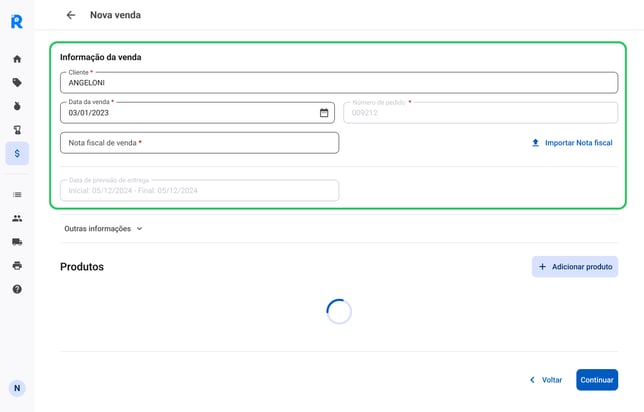Open the printer icon in sidebar
644x412 pixels.
tap(17, 265)
